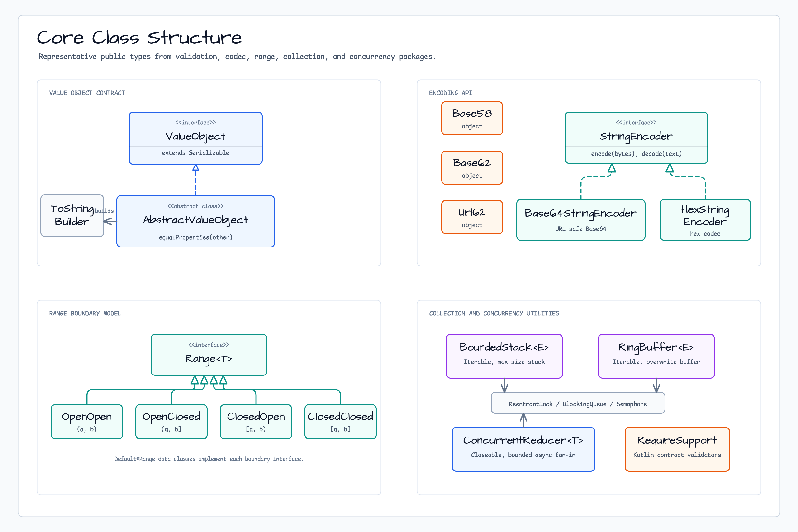This screenshot has height=532, width=798.
Task: Click 'Iterable, max-size stack' text
Action: 504,362
